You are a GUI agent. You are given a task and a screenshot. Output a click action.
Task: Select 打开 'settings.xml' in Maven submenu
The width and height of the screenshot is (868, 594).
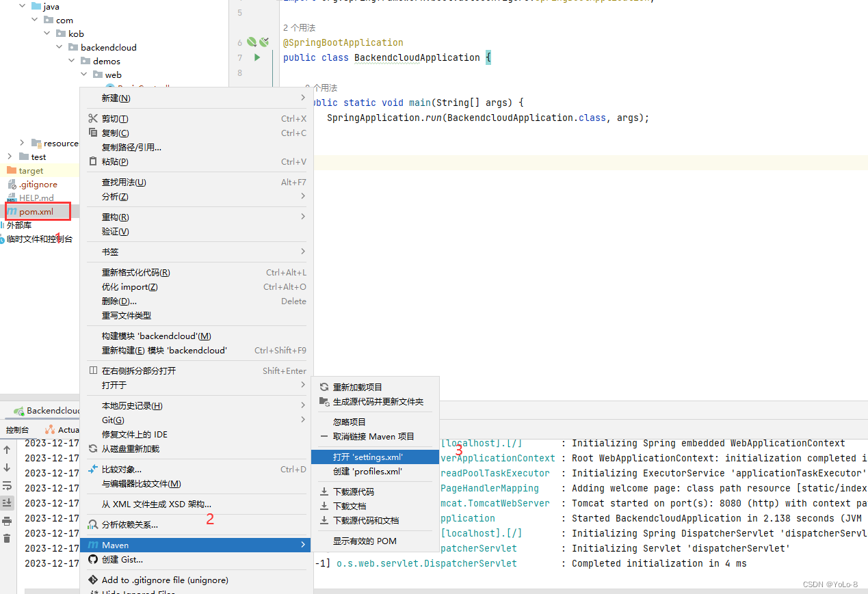coord(375,457)
